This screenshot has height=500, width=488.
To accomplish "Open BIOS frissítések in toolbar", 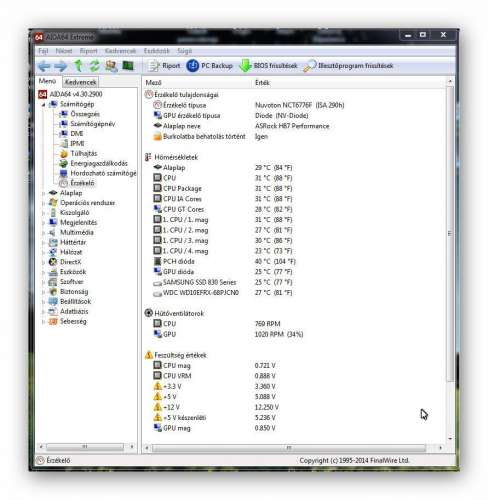I will pos(269,66).
